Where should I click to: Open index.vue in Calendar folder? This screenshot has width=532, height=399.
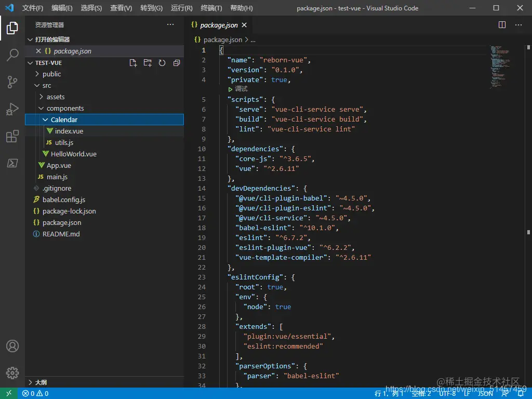coord(104,131)
